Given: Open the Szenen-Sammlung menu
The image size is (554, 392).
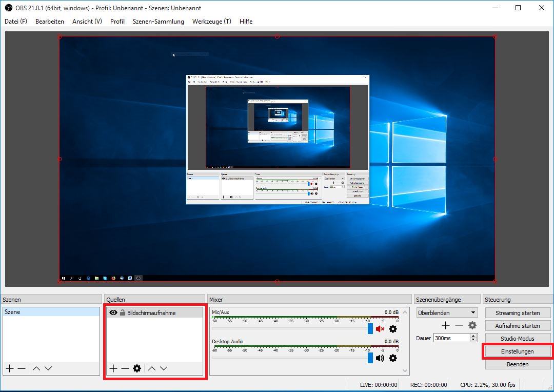Looking at the screenshot, I should [159, 21].
